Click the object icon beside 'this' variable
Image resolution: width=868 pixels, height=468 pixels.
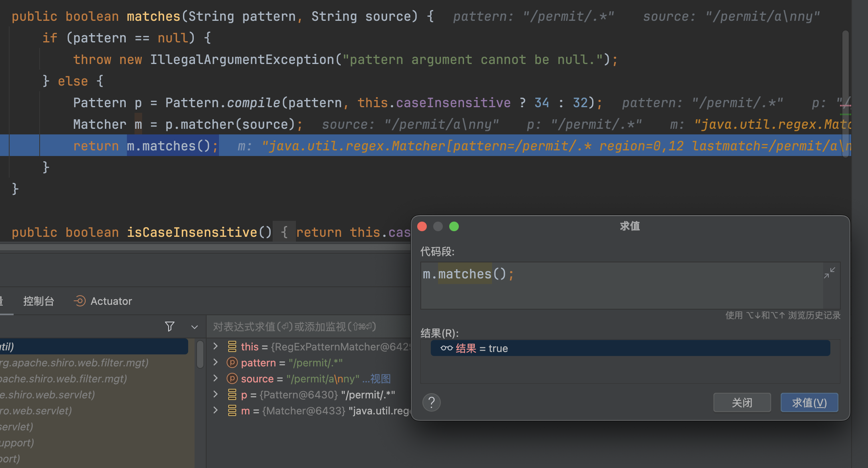tap(232, 346)
